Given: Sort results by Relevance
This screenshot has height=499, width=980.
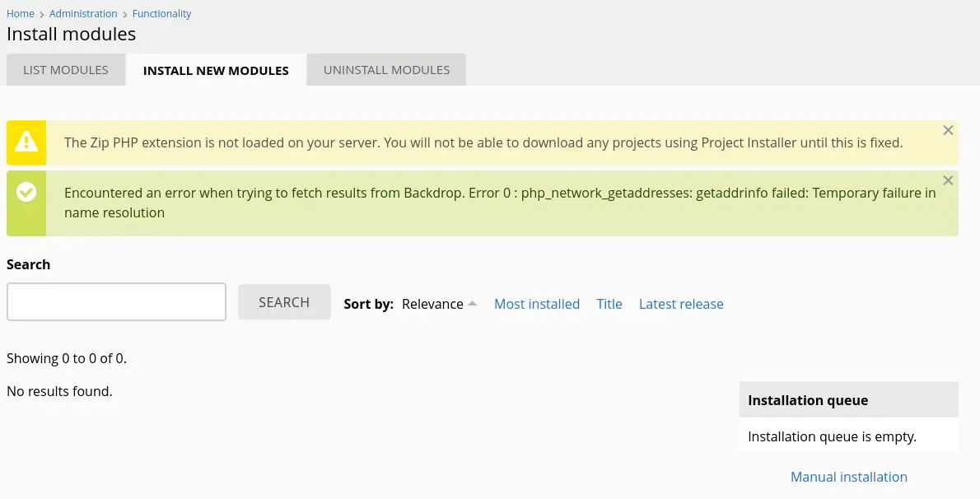Looking at the screenshot, I should pos(432,304).
